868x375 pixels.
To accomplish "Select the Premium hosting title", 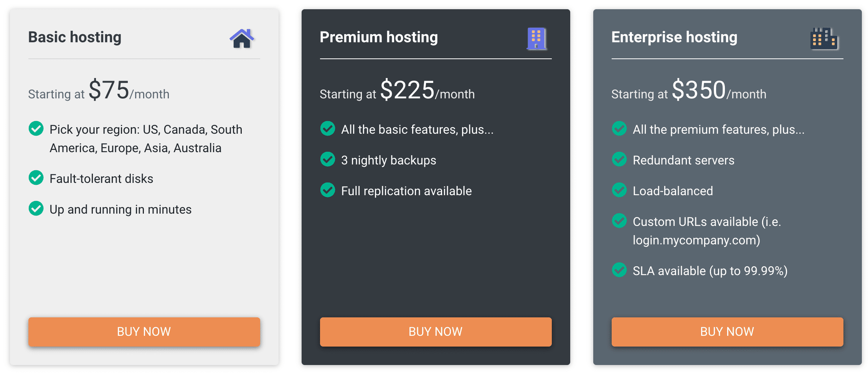I will pyautogui.click(x=379, y=37).
